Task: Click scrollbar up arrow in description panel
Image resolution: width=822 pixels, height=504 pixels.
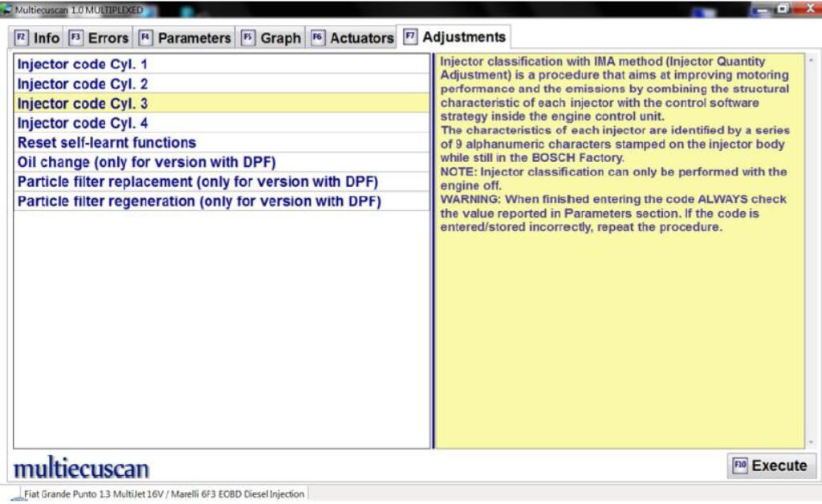Action: point(811,60)
